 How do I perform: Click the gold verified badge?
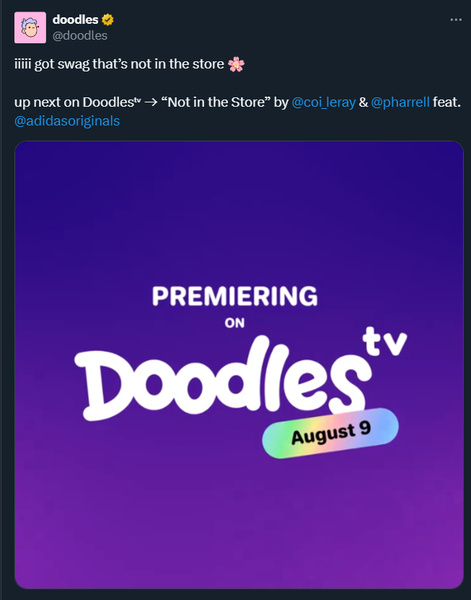[108, 19]
